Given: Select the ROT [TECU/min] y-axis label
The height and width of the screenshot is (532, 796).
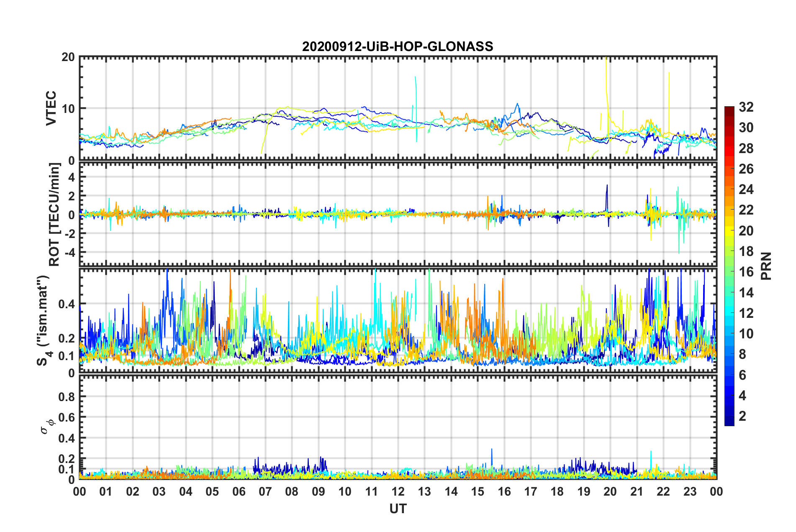Looking at the screenshot, I should [54, 215].
